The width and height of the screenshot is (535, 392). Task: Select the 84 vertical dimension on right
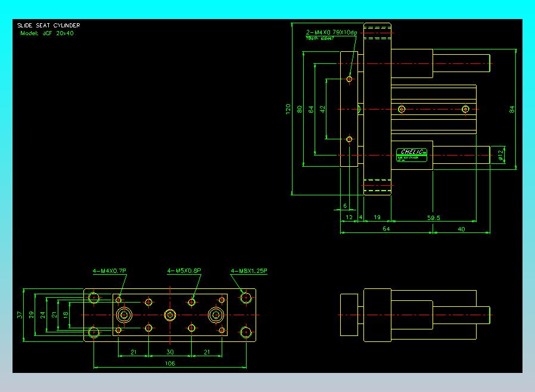click(512, 108)
